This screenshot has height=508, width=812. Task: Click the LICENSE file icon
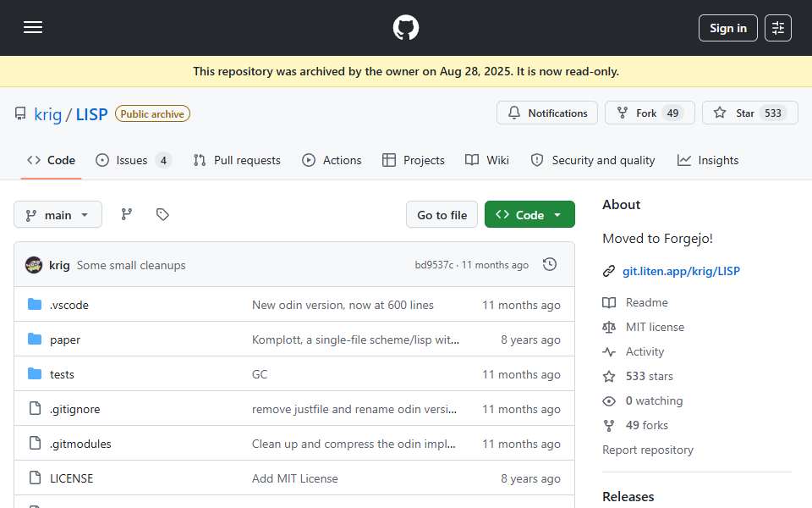(x=35, y=478)
